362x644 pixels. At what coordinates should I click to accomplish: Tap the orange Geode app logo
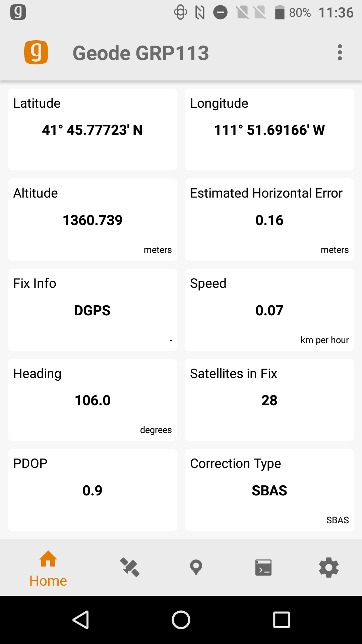tap(36, 52)
